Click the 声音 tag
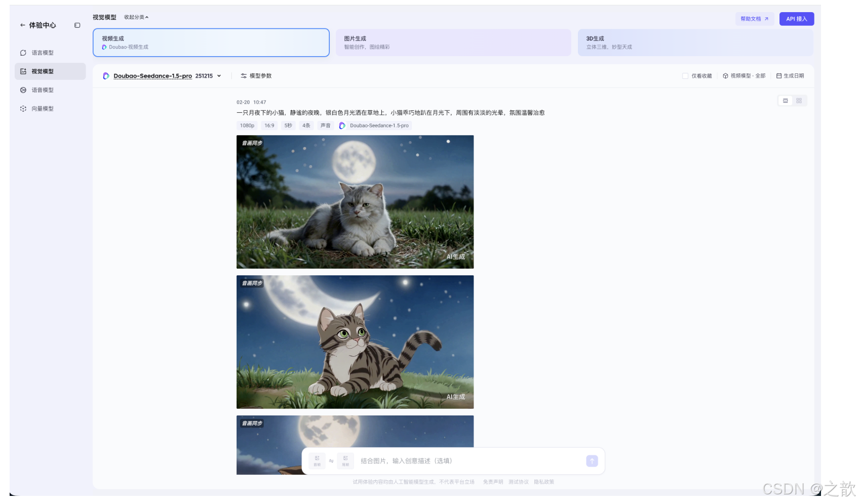Viewport: 858px width, 504px height. pyautogui.click(x=326, y=125)
